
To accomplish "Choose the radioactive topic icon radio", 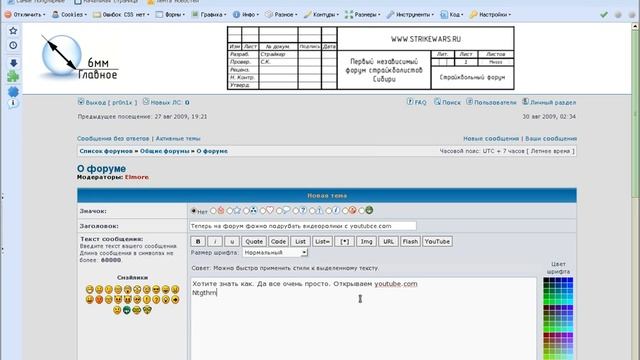I will click(x=246, y=211).
